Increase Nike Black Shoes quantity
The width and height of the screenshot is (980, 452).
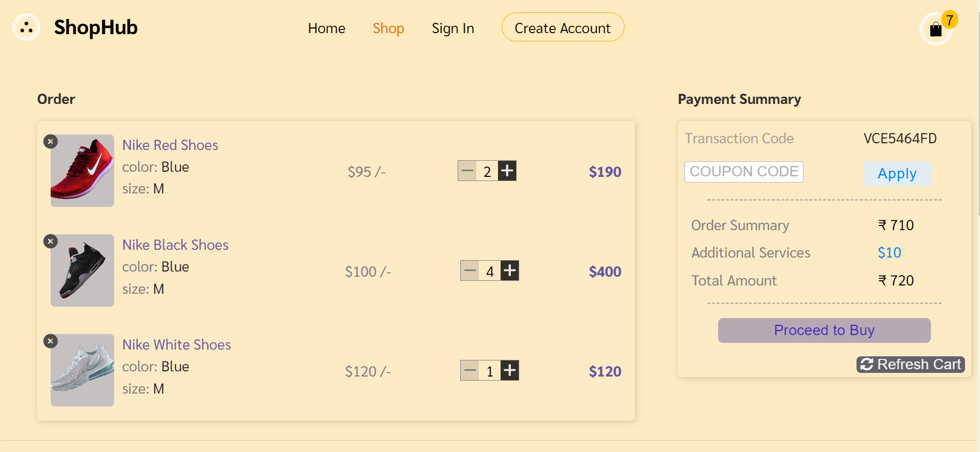tap(510, 270)
